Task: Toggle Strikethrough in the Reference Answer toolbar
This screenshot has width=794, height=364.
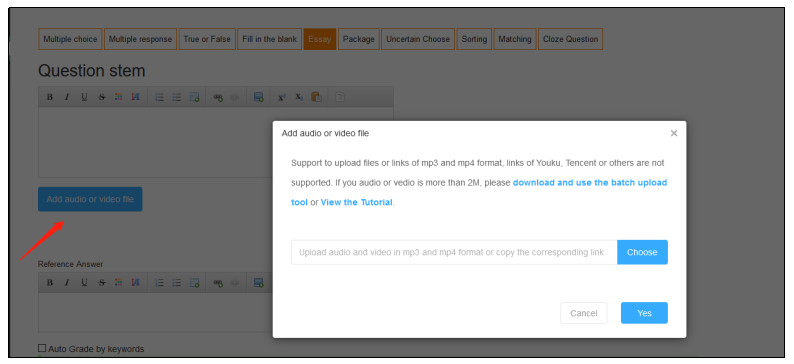Action: tap(101, 283)
